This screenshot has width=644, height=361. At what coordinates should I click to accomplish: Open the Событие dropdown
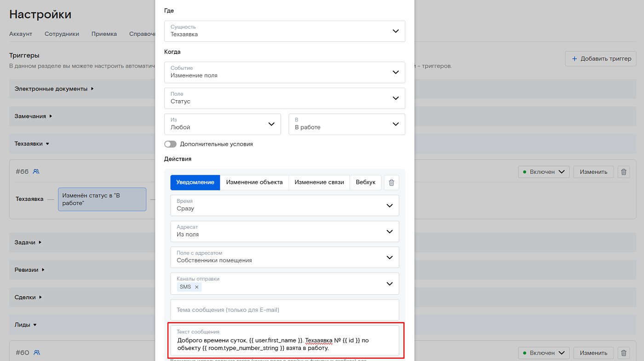click(284, 72)
